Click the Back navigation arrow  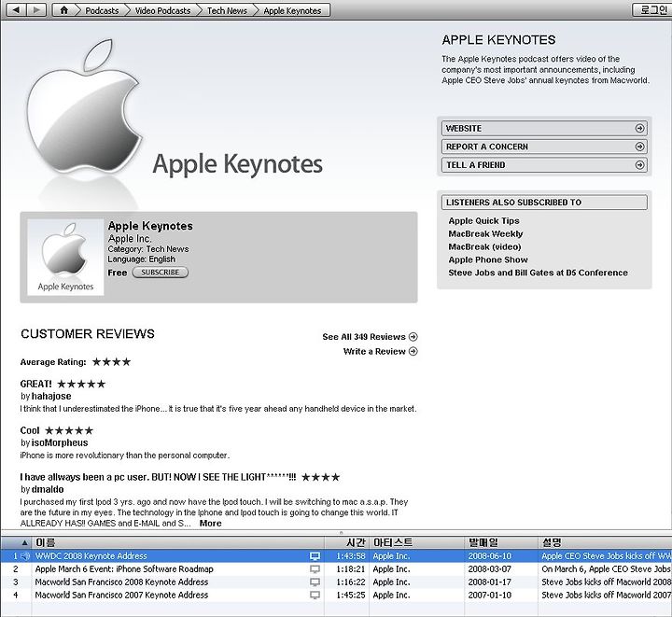click(x=16, y=10)
